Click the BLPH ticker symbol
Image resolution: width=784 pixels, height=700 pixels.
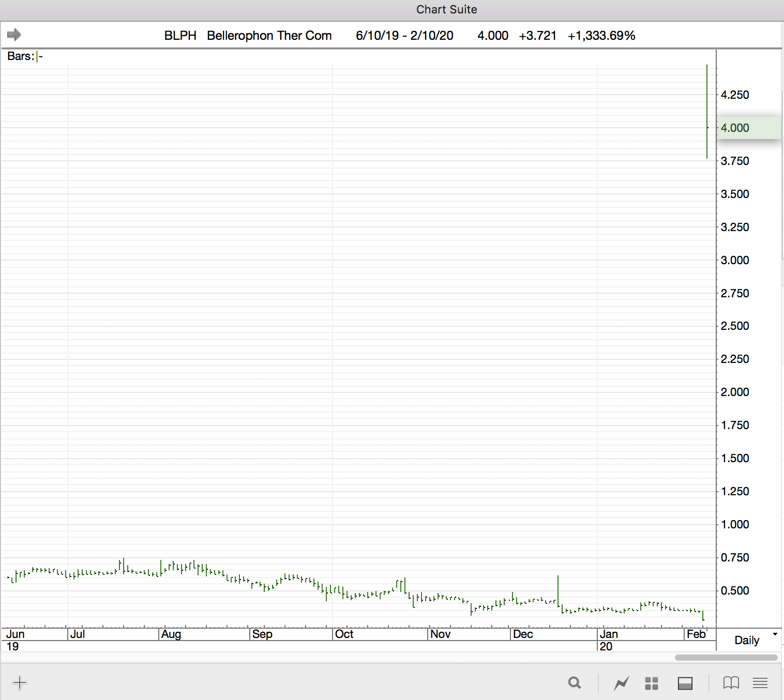[180, 36]
